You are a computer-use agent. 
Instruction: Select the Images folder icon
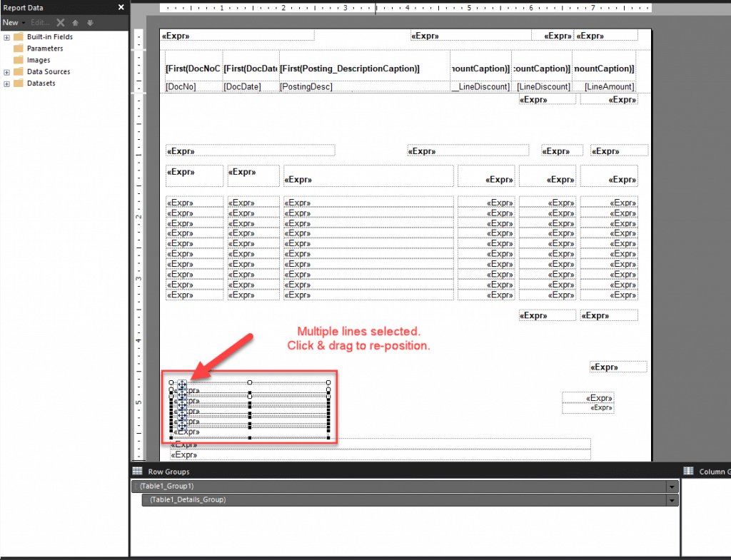point(19,60)
